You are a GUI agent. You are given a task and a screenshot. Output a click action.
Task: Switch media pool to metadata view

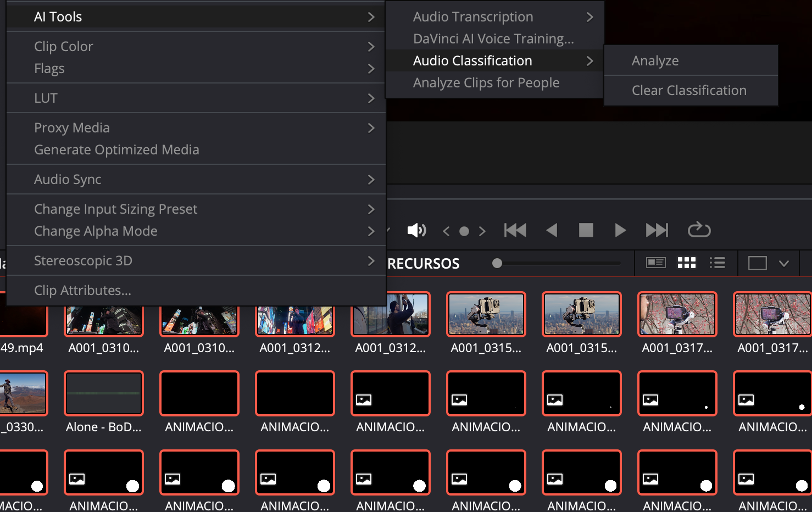[656, 263]
